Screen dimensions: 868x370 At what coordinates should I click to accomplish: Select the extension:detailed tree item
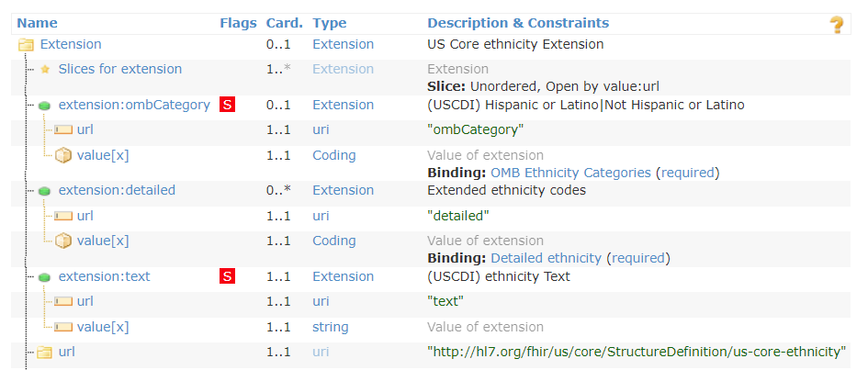(117, 190)
